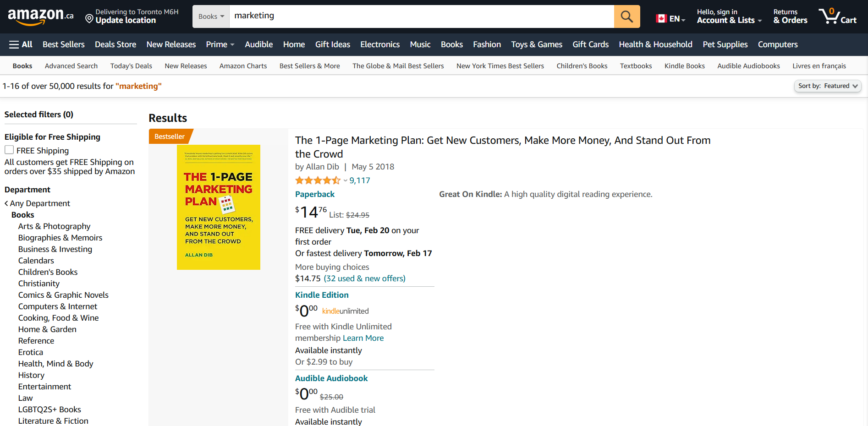The image size is (868, 426).
Task: Open Returns & Orders
Action: click(790, 16)
